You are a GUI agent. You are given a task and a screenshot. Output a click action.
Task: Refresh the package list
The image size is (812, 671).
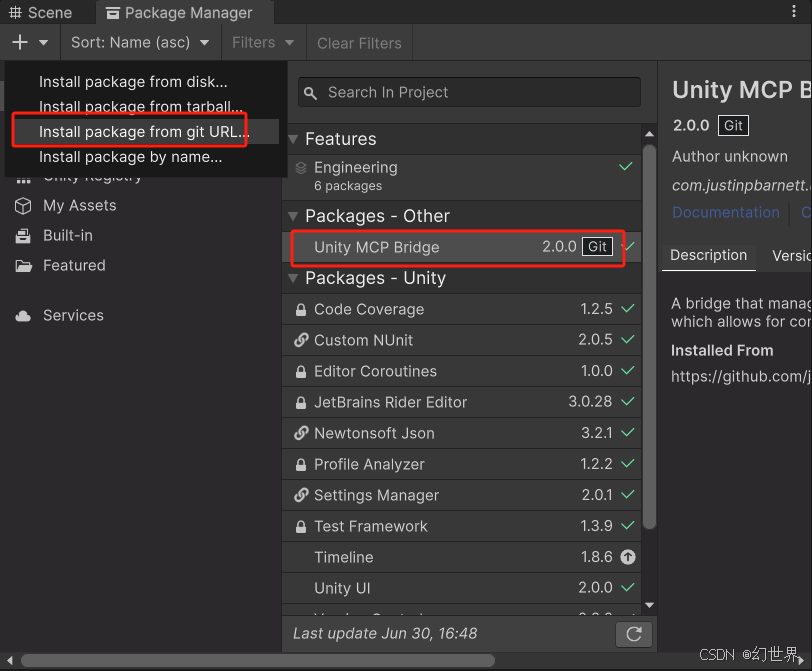point(634,634)
